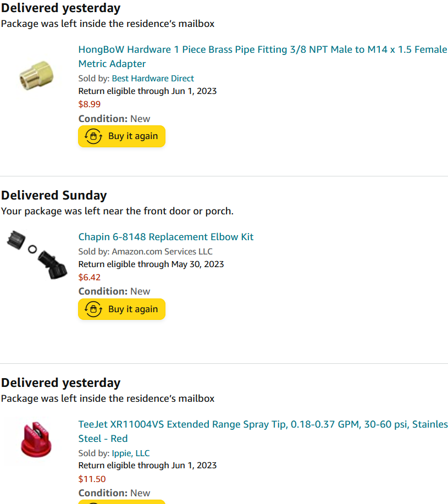Click the Delivered Sunday heading
This screenshot has width=448, height=504.
point(54,196)
